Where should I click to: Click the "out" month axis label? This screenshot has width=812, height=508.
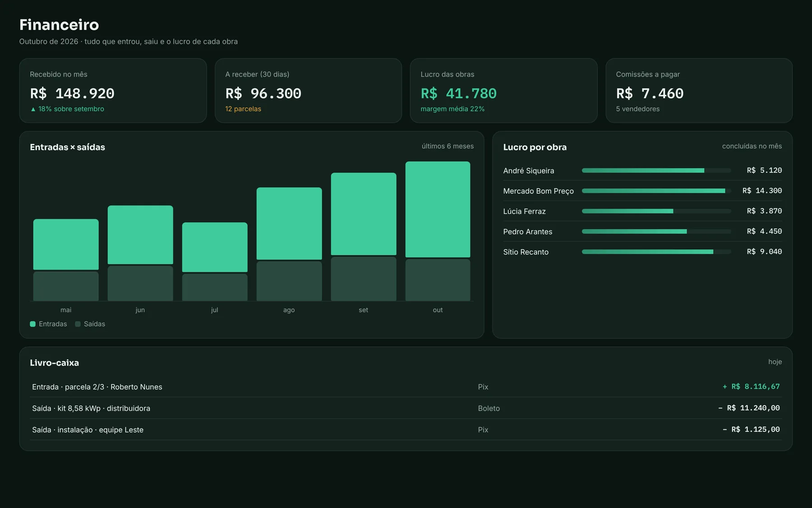click(x=438, y=310)
